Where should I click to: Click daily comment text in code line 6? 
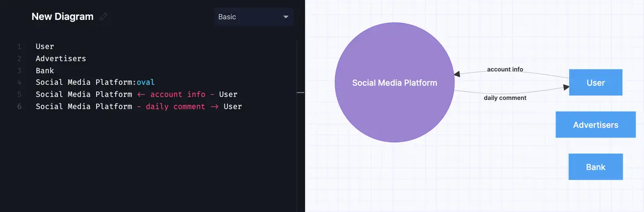click(x=175, y=106)
